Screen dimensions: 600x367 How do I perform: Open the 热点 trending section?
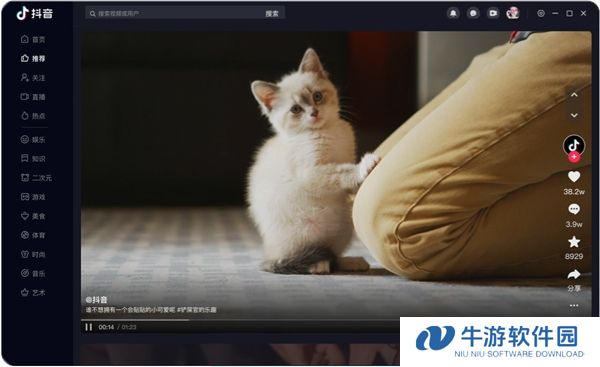click(33, 116)
